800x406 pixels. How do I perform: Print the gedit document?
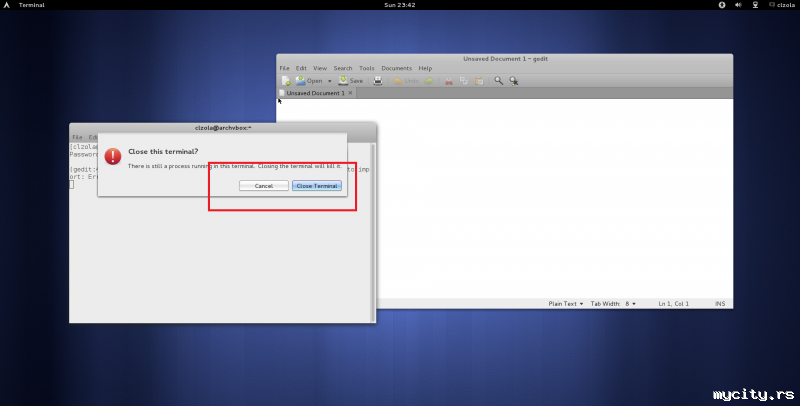[x=378, y=81]
